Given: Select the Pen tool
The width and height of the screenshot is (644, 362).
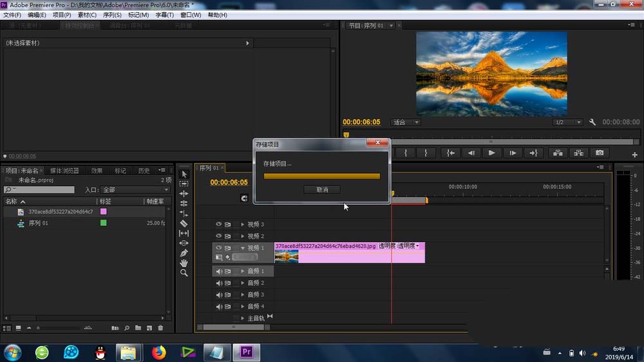Looking at the screenshot, I should pyautogui.click(x=184, y=253).
